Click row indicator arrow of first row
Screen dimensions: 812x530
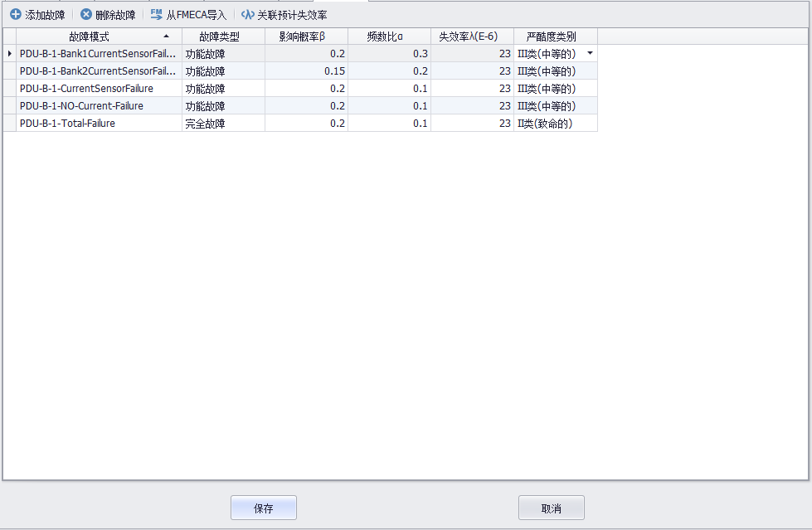pos(9,53)
